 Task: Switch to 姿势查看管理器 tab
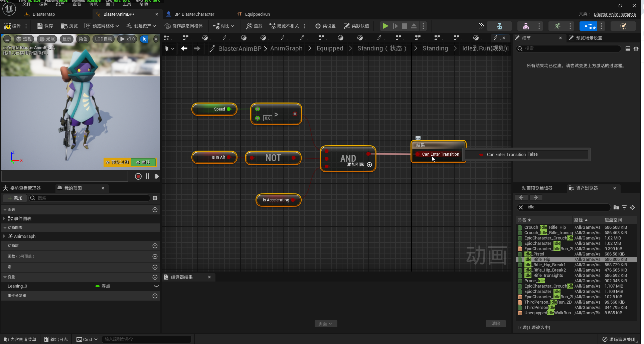click(22, 188)
